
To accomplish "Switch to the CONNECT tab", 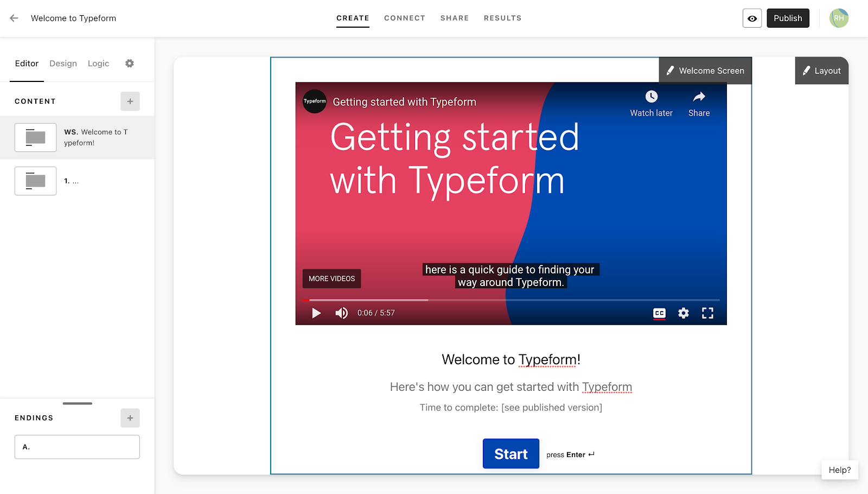I will [405, 18].
